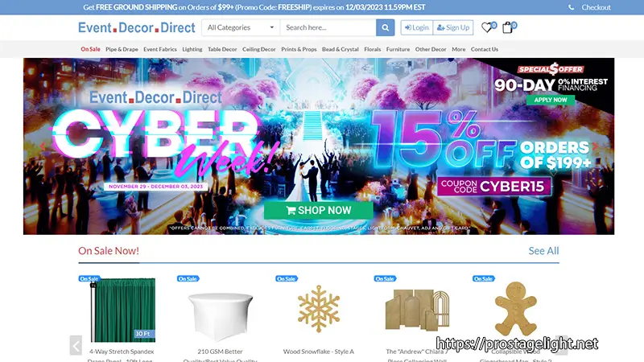The image size is (644, 362).
Task: Open the wishlist heart icon
Action: pyautogui.click(x=487, y=27)
